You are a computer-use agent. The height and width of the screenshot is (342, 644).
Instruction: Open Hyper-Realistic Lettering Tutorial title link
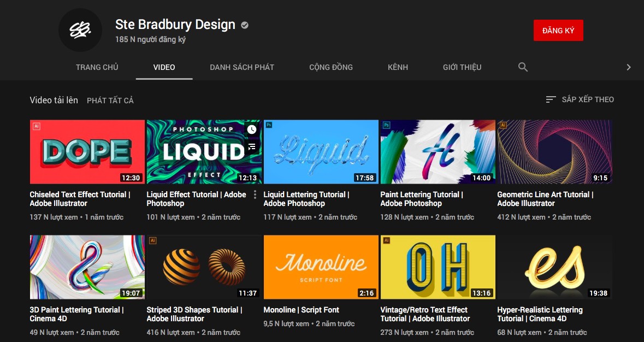(x=540, y=314)
